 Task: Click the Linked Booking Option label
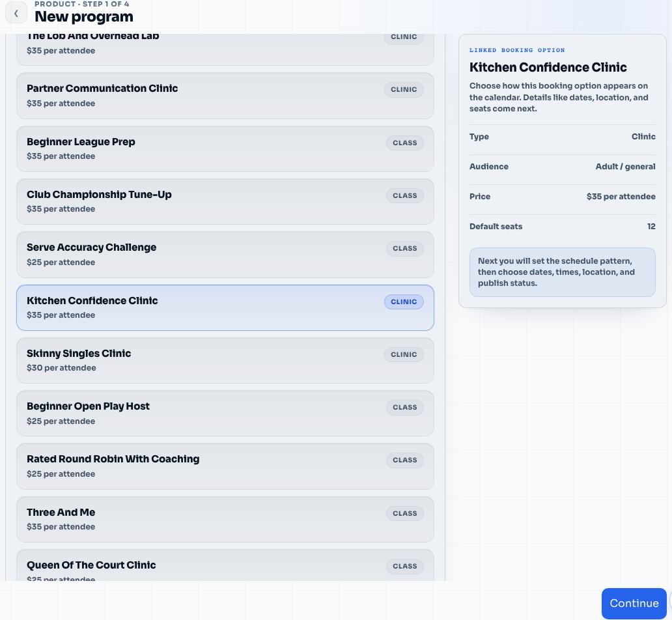pos(517,50)
